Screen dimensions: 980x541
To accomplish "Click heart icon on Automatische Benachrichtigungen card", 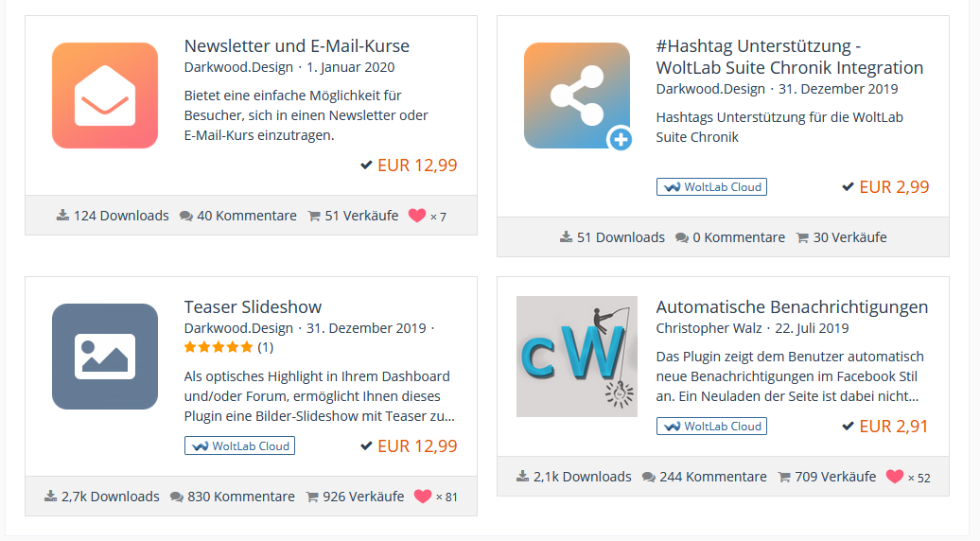I will click(x=895, y=477).
